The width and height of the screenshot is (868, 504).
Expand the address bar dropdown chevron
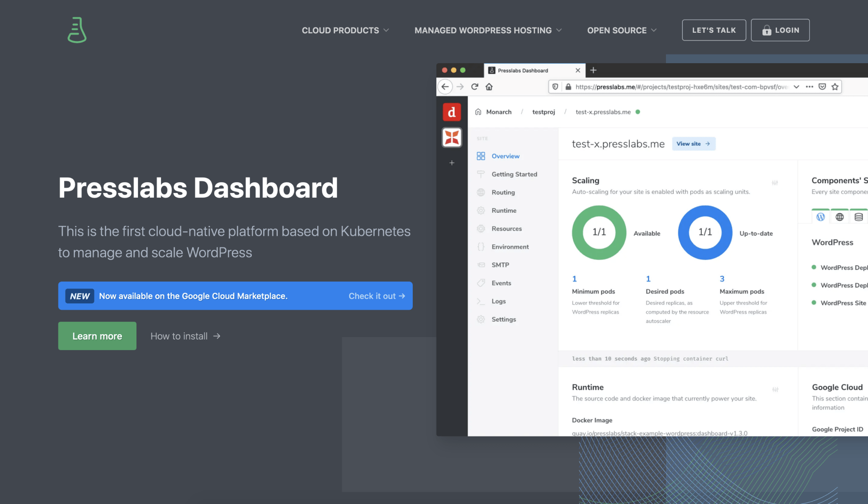tap(797, 87)
